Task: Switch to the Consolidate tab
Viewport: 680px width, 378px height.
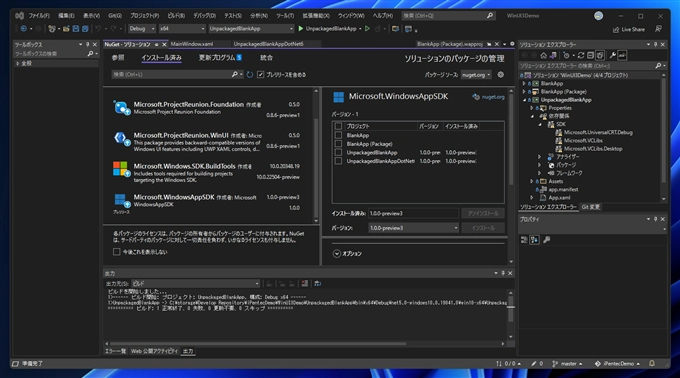Action: [x=266, y=58]
